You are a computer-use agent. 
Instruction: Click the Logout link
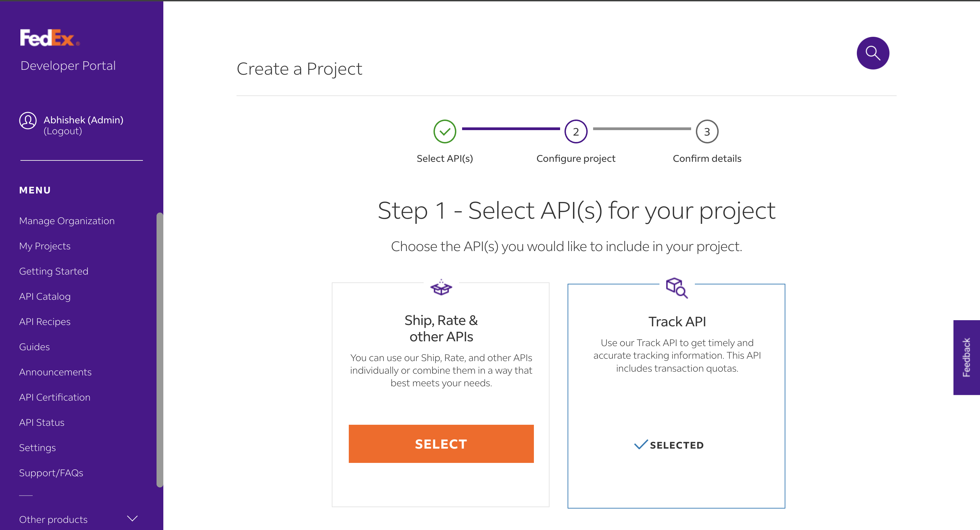63,131
